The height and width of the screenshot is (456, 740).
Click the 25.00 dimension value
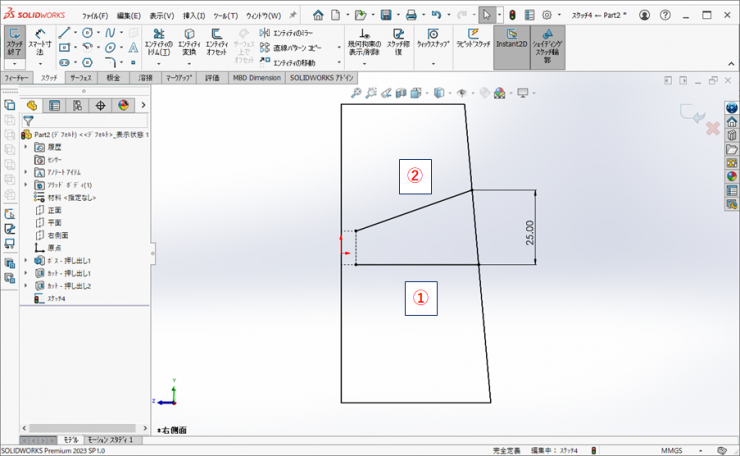tap(530, 232)
